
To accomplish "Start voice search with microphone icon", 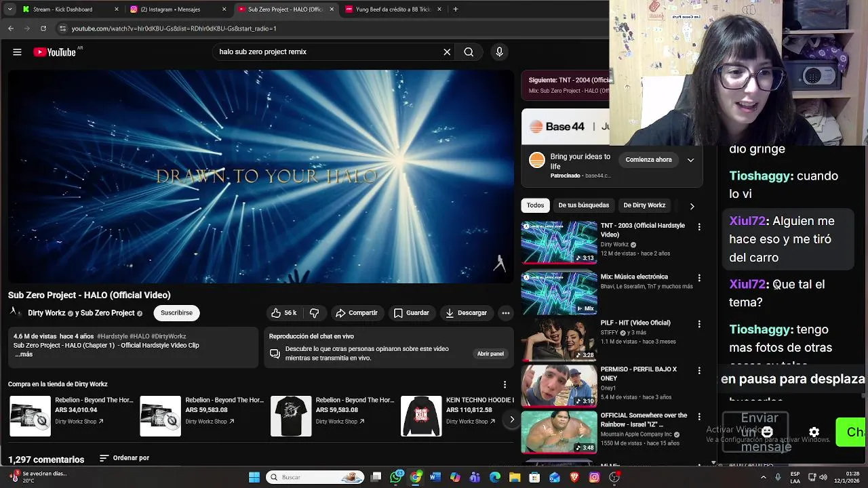I will click(499, 52).
